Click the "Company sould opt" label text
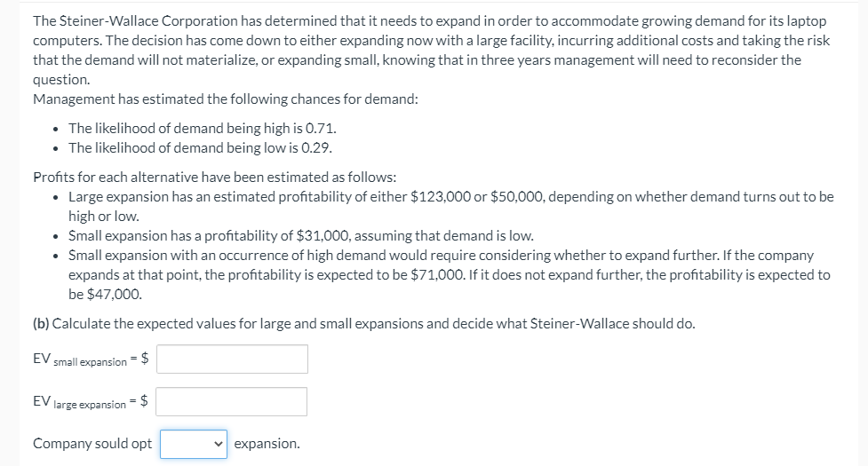 tap(92, 444)
